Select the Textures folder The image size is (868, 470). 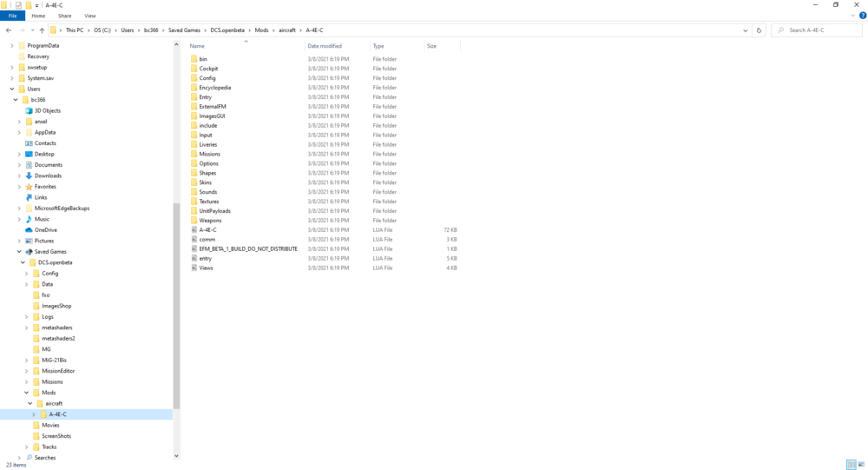(208, 202)
